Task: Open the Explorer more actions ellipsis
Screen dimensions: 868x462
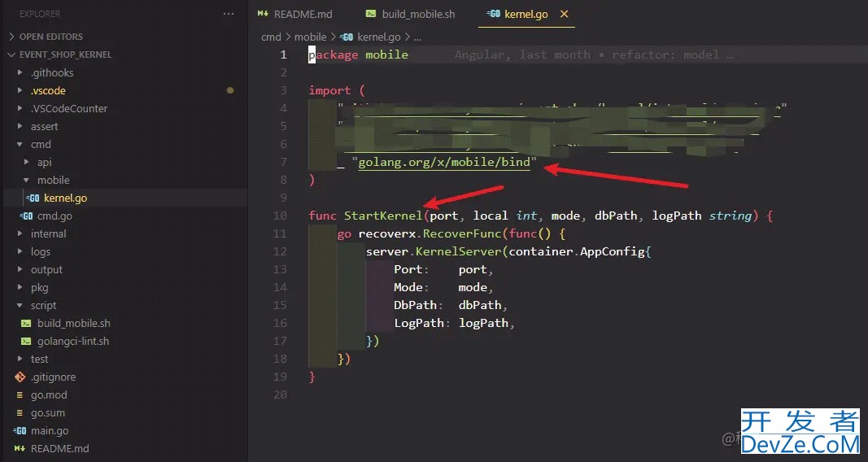Action: pyautogui.click(x=228, y=14)
